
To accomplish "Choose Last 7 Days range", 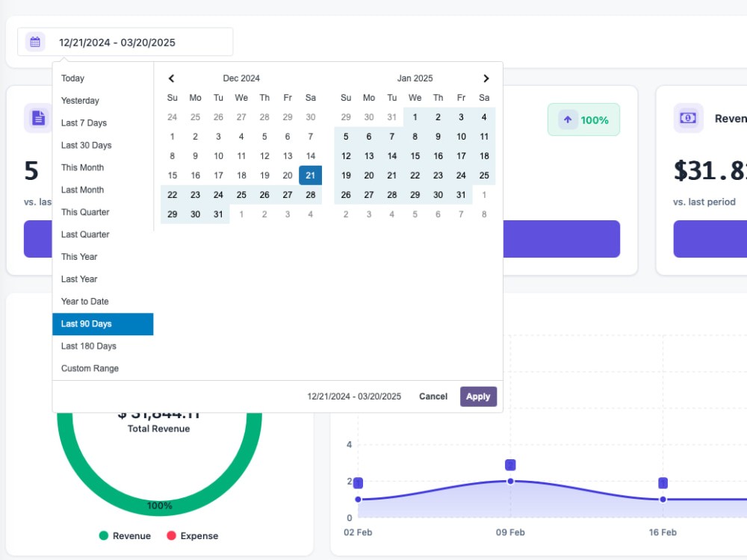I will pyautogui.click(x=103, y=123).
